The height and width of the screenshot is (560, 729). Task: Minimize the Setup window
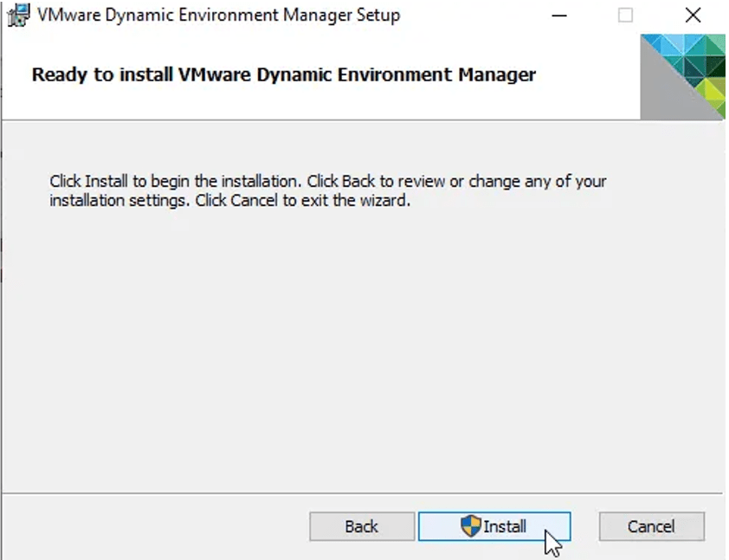pos(560,16)
